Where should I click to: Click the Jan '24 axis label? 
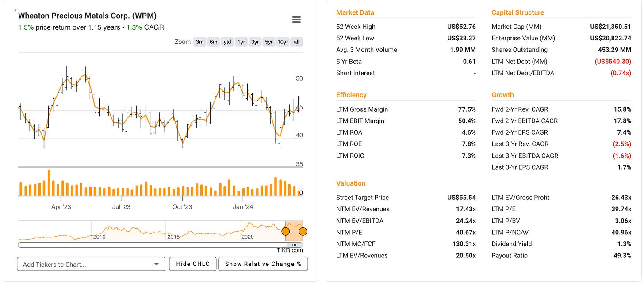pyautogui.click(x=243, y=207)
